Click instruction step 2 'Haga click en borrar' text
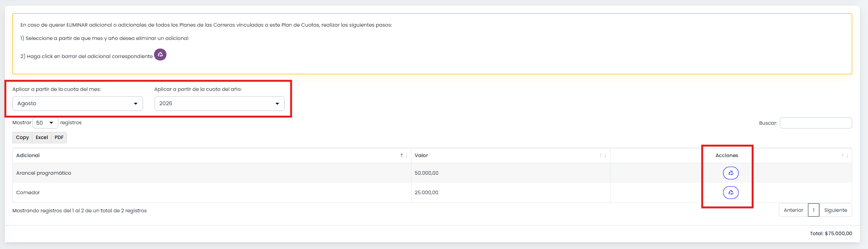The width and height of the screenshot is (868, 249). point(86,56)
